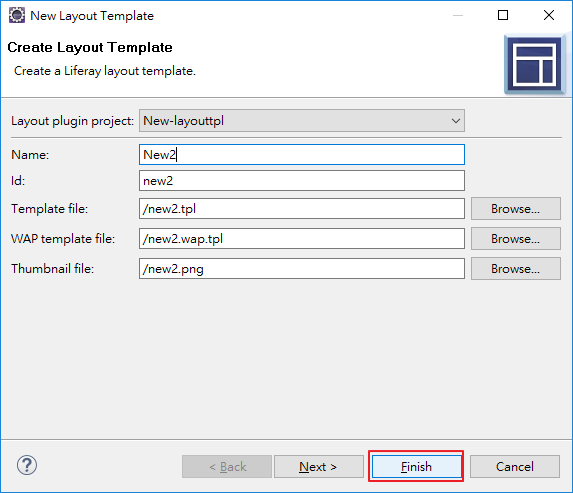Click into the Id field containing new2
Image resolution: width=573 pixels, height=493 pixels.
pyautogui.click(x=302, y=181)
